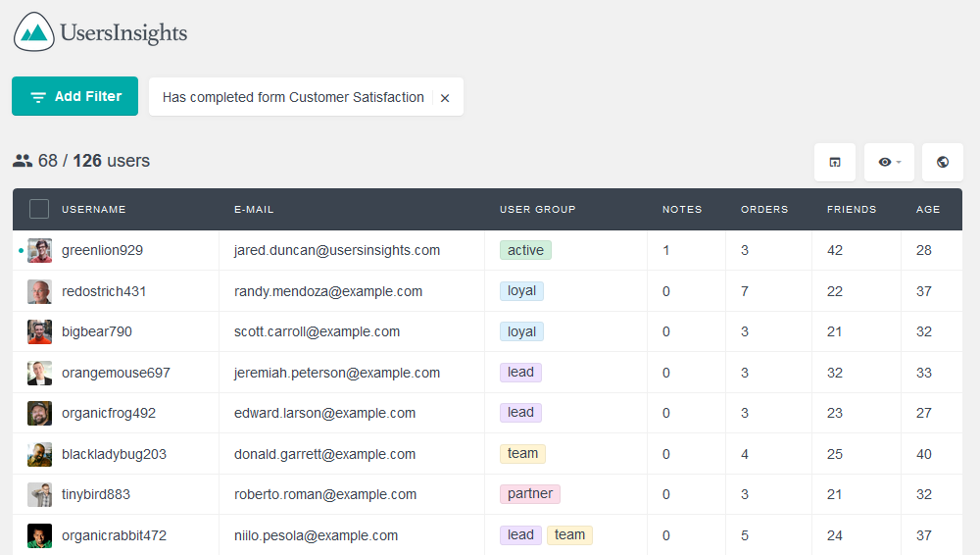This screenshot has height=555, width=980.
Task: Remove the Customer Satisfaction form filter
Action: coord(445,98)
